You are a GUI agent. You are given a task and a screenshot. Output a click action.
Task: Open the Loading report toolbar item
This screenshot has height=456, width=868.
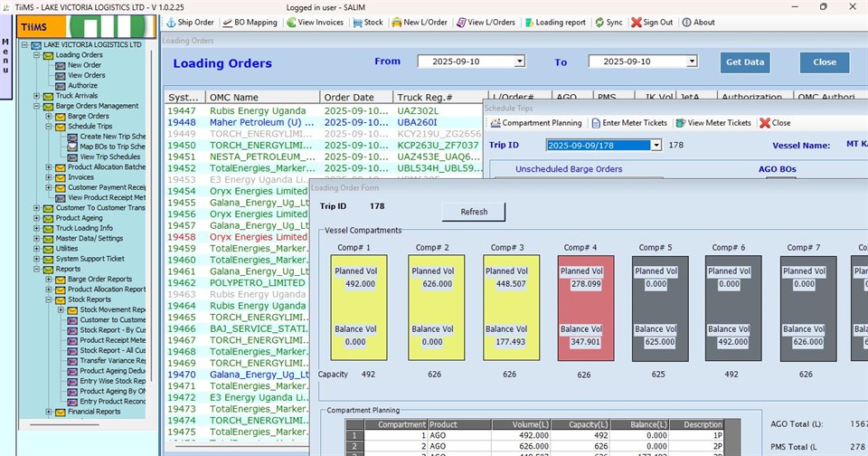pyautogui.click(x=555, y=22)
